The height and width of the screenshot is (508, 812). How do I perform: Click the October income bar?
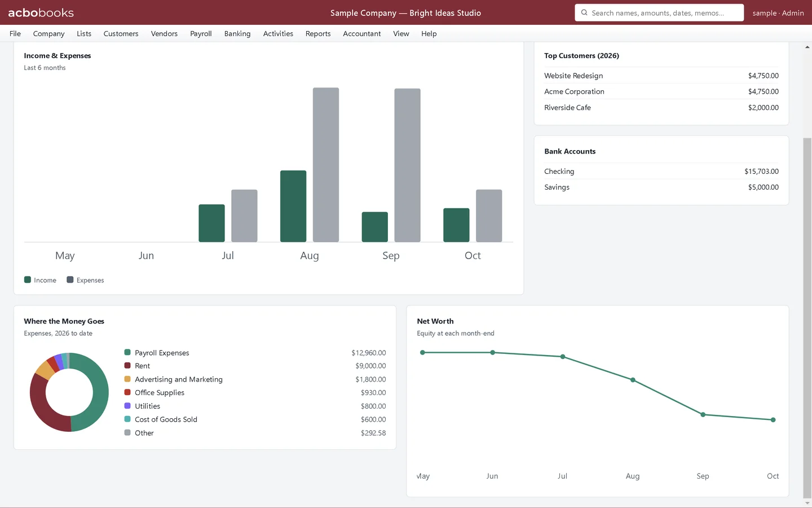coord(456,225)
